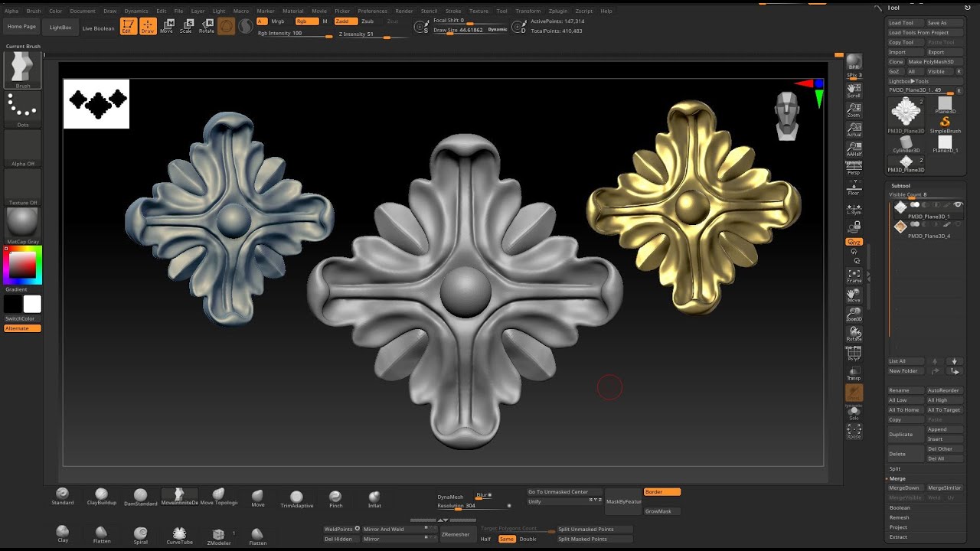Expand the Project section
The image size is (980, 551).
point(898,527)
